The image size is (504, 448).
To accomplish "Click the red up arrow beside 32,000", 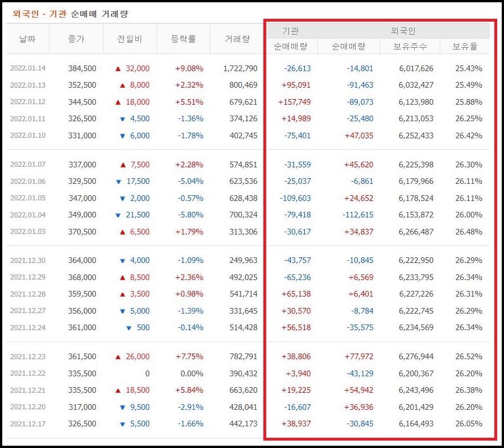I will 118,68.
